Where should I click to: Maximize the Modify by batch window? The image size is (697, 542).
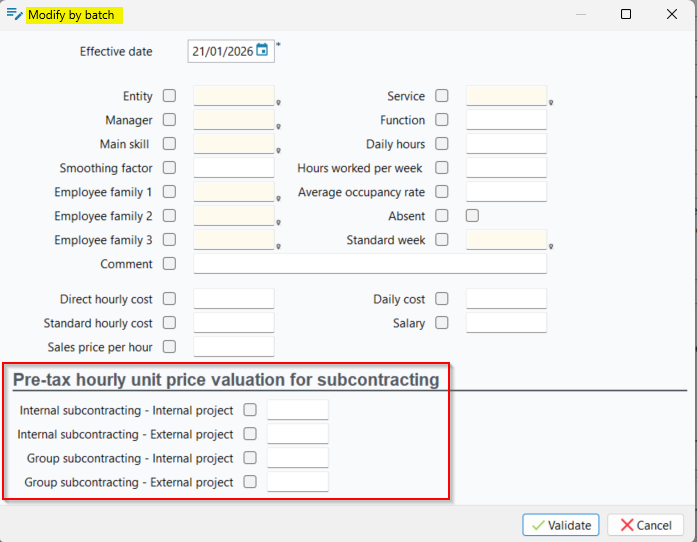pyautogui.click(x=626, y=15)
